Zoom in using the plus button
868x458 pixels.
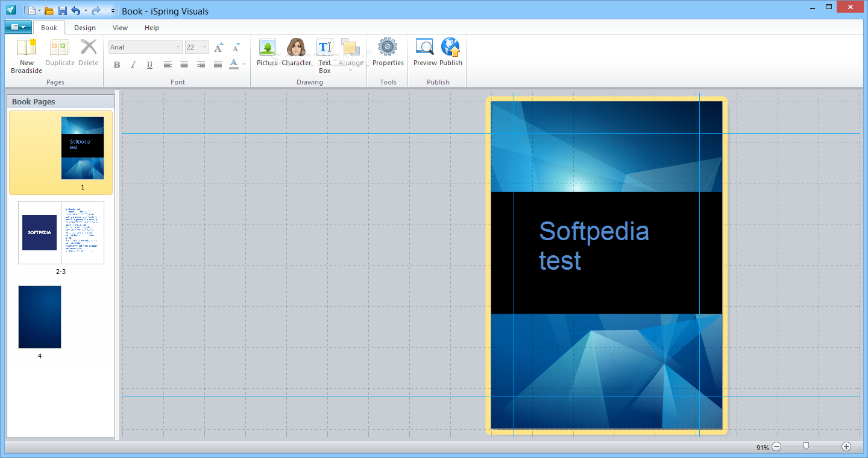pos(846,447)
